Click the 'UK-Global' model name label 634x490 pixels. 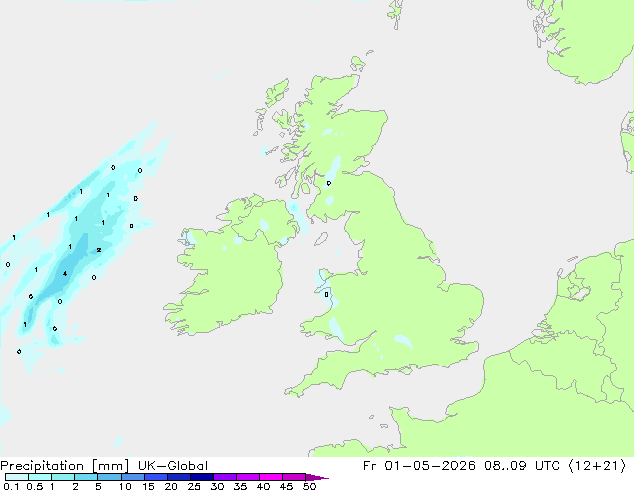[x=173, y=466]
